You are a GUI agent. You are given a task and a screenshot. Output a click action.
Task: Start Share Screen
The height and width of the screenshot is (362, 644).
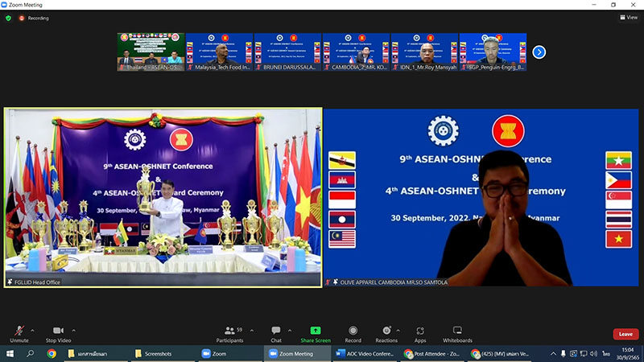click(315, 332)
